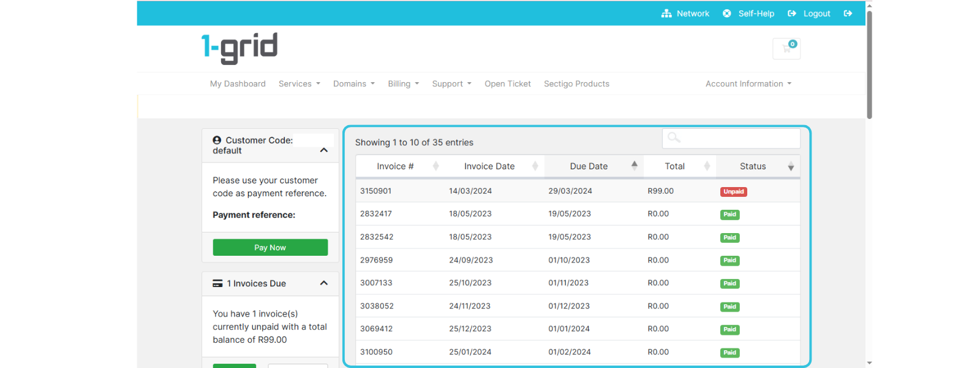Viewport: 980px width, 368px height.
Task: Open the Sectigo Products page
Action: click(x=576, y=84)
